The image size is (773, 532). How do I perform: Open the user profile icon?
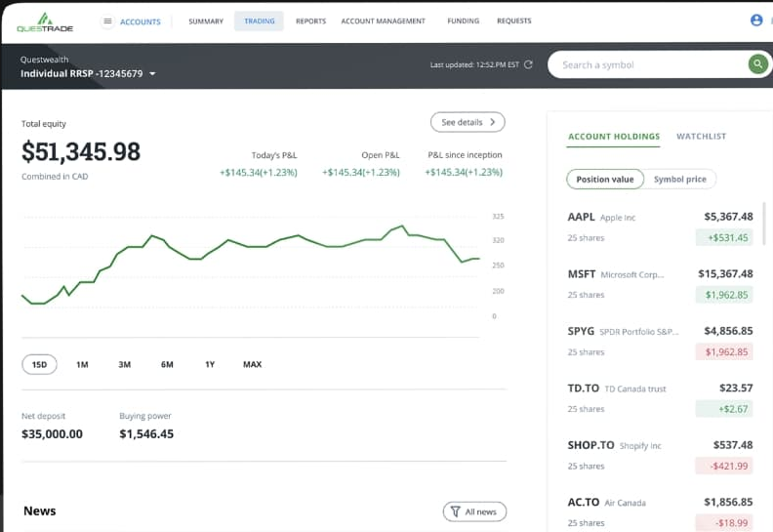coord(756,20)
